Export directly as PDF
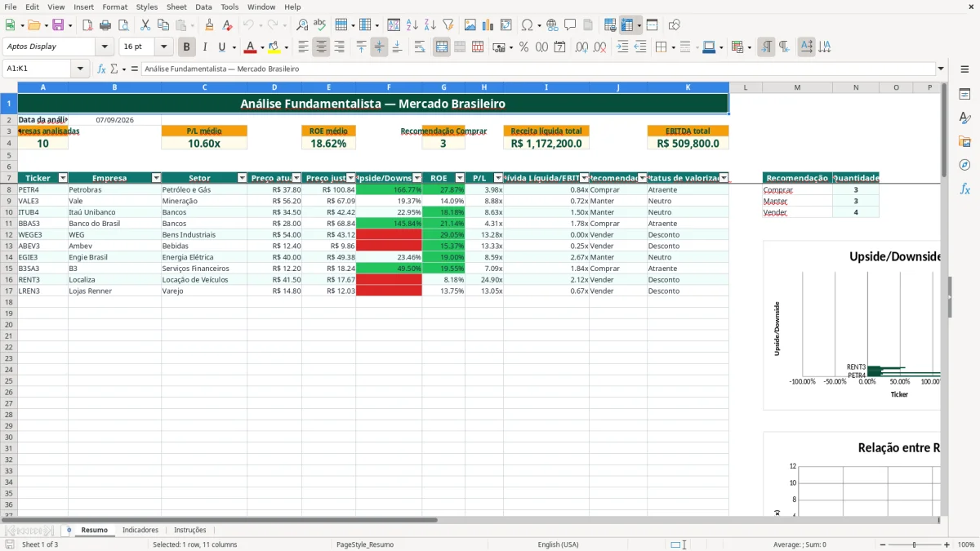980x551 pixels. (x=87, y=25)
